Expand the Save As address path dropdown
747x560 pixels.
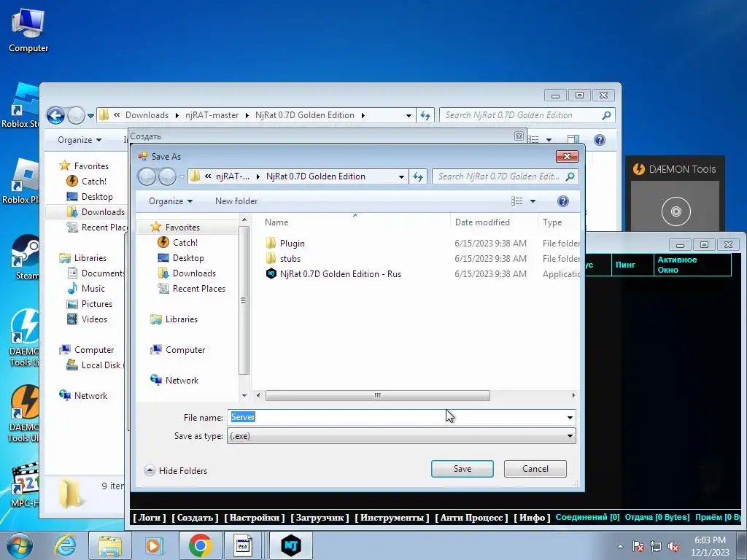pyautogui.click(x=401, y=176)
